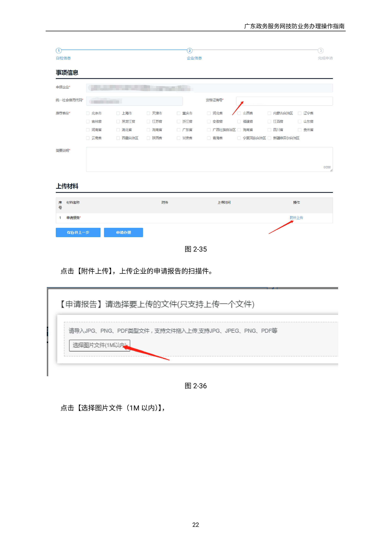Check the 上海市 checkbox
This screenshot has height=555, width=392.
pos(118,113)
